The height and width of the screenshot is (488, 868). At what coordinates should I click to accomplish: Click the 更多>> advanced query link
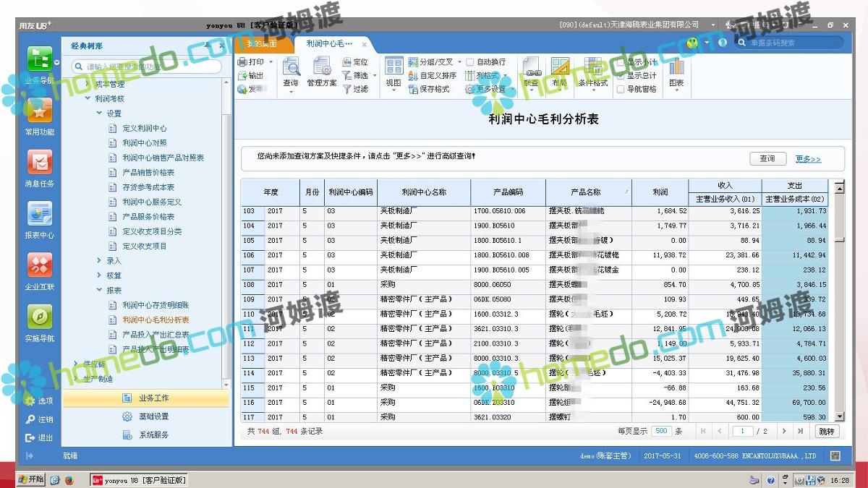[808, 159]
